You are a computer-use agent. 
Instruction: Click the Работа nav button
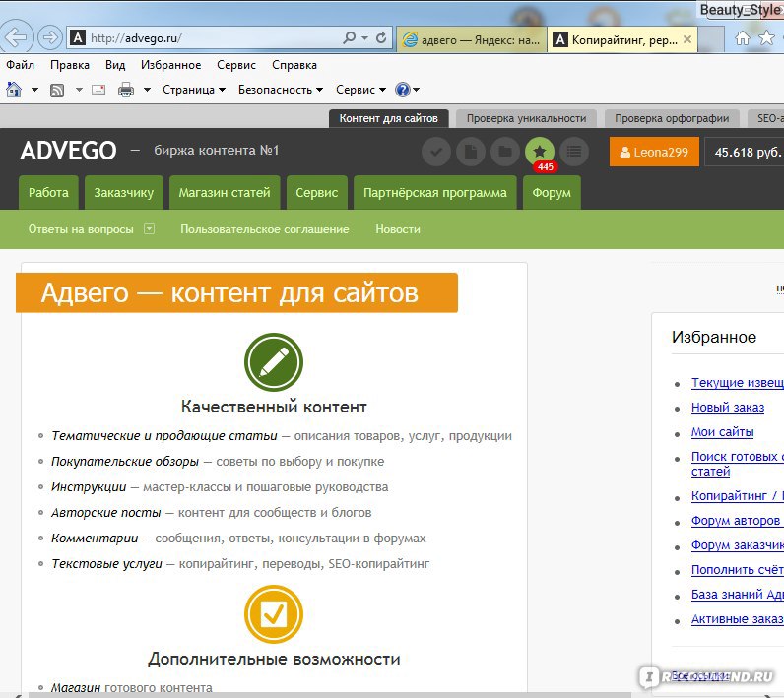tap(48, 192)
